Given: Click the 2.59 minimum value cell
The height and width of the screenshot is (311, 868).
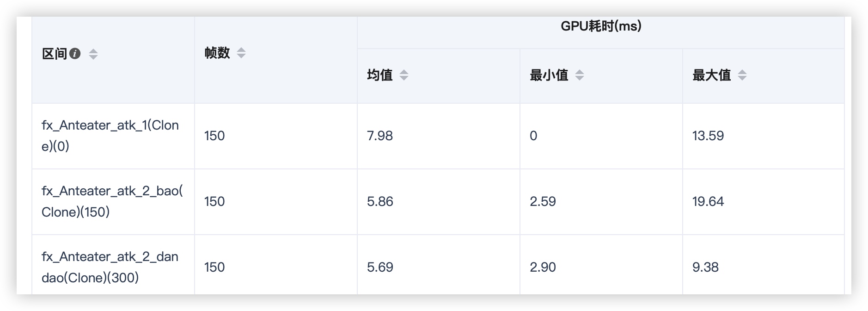Looking at the screenshot, I should 543,201.
